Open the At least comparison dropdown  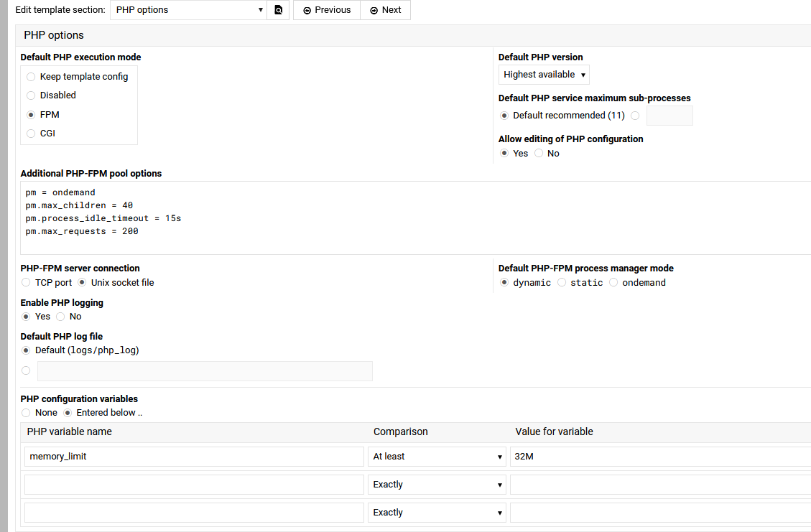point(437,457)
